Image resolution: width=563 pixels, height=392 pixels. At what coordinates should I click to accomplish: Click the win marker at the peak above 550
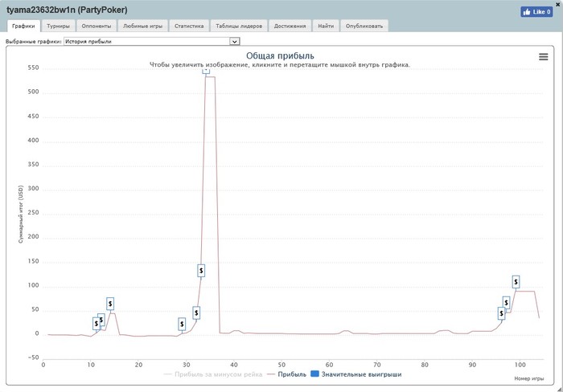206,71
